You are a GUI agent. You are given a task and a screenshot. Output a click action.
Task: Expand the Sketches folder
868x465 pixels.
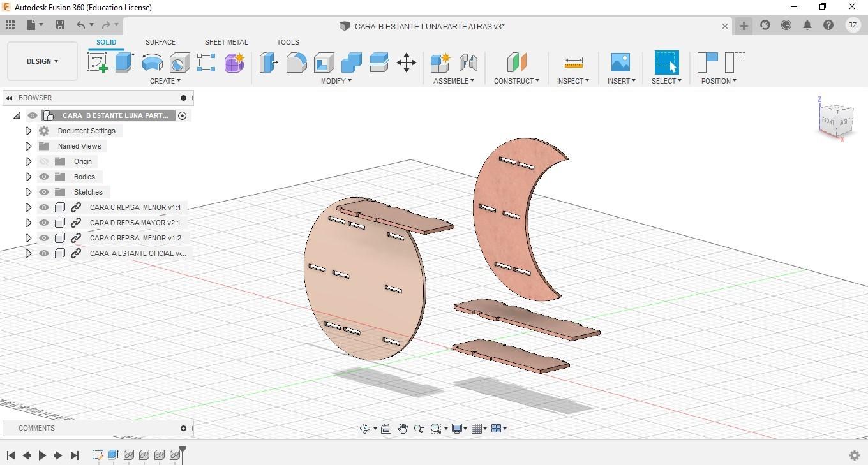click(28, 192)
